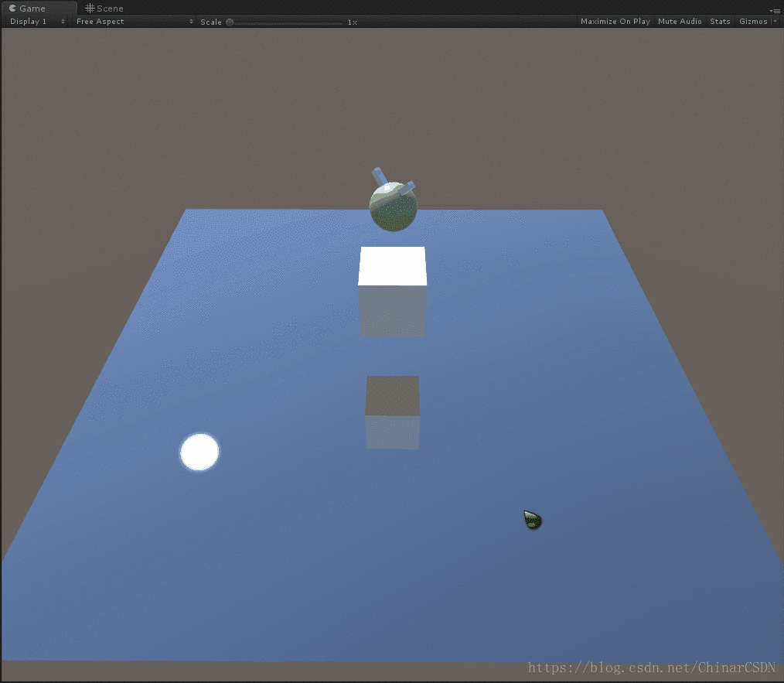Open the panel options menu icon

pyautogui.click(x=775, y=11)
